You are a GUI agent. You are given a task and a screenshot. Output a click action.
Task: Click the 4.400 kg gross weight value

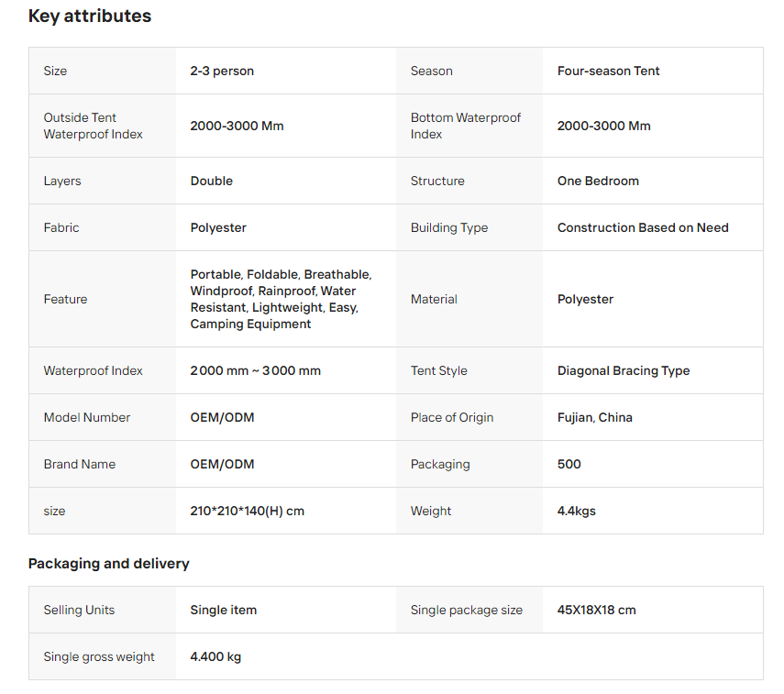click(216, 656)
